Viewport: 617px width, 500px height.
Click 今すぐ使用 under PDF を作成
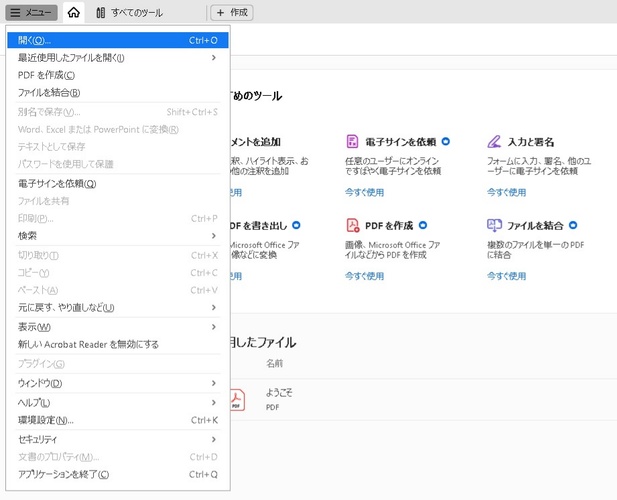pyautogui.click(x=364, y=276)
